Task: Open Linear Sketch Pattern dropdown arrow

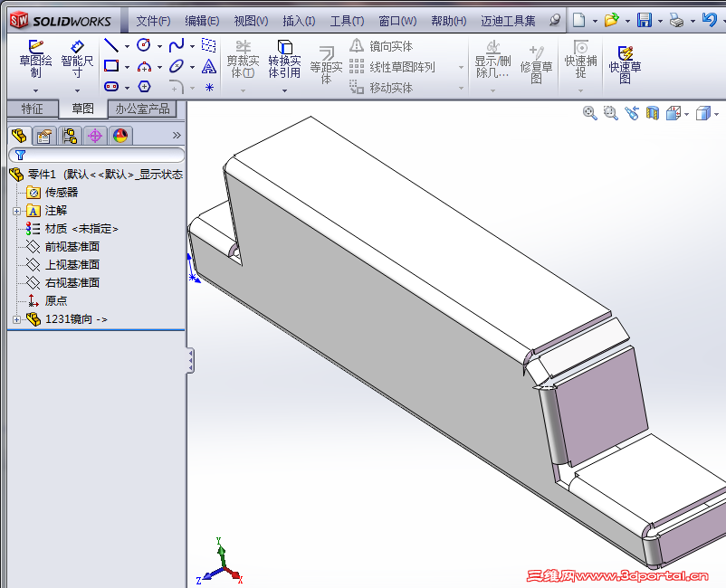Action: (461, 68)
